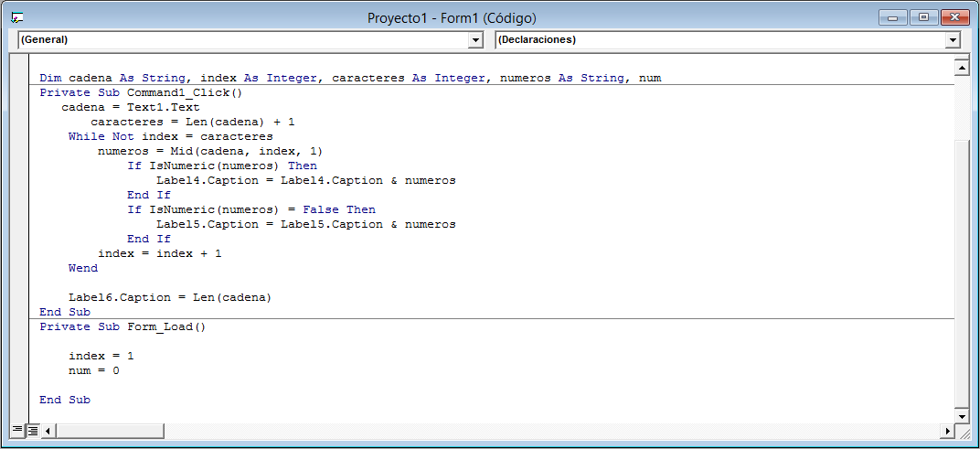Click the 'End If' after the Label5.Caption line
Image resolution: width=980 pixels, height=449 pixels.
tap(149, 239)
